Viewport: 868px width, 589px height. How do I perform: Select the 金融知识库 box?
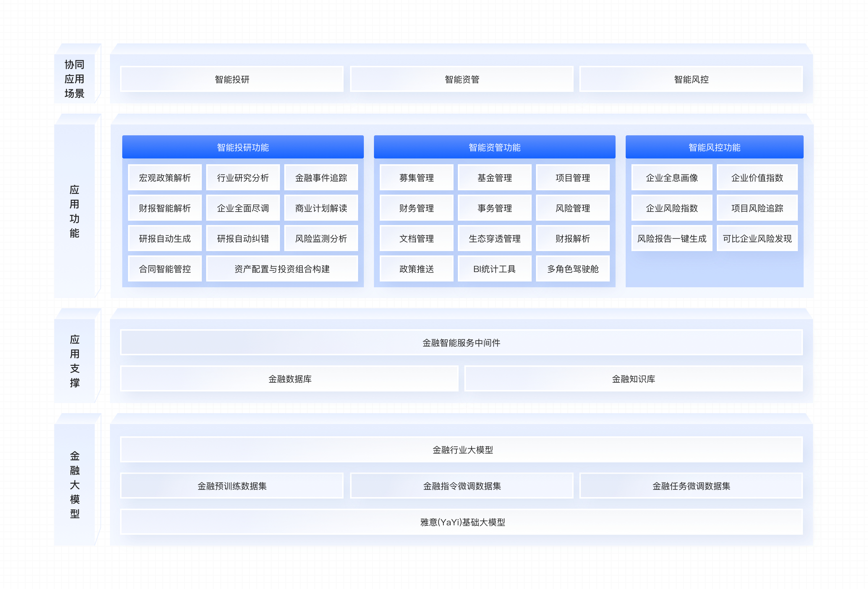(633, 379)
